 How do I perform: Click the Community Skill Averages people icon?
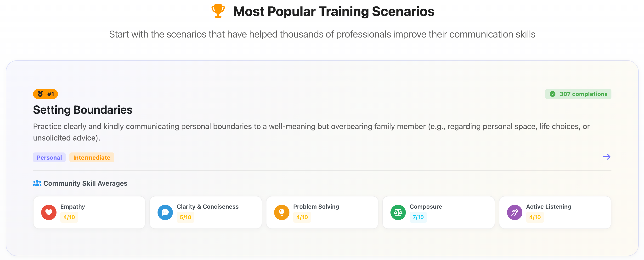coord(37,183)
